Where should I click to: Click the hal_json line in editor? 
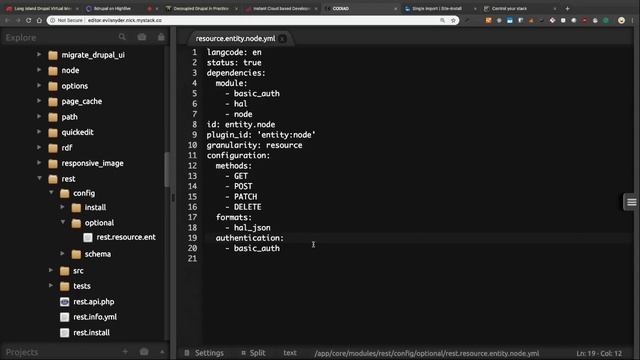(x=252, y=228)
